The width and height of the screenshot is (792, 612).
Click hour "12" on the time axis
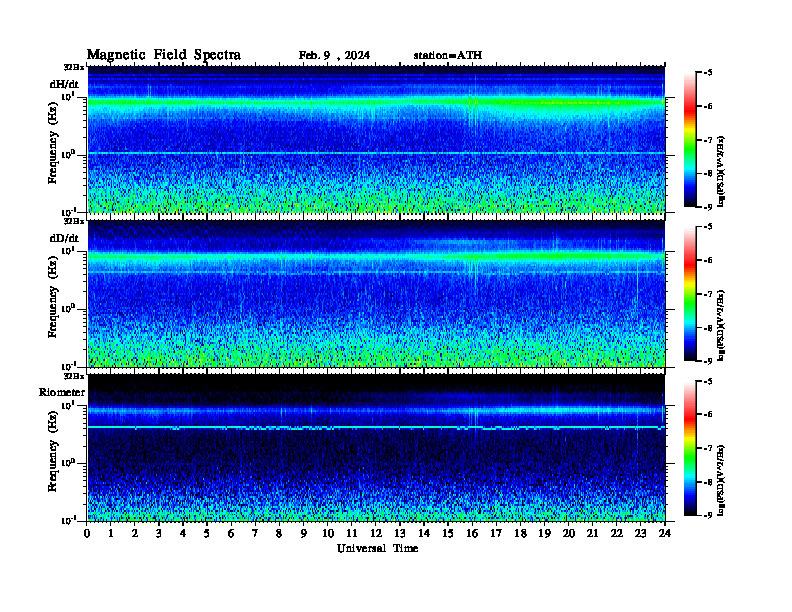coord(376,534)
